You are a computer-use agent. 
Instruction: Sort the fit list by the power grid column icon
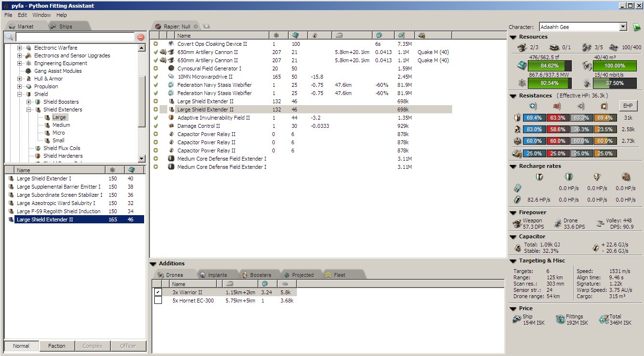pyautogui.click(x=276, y=35)
